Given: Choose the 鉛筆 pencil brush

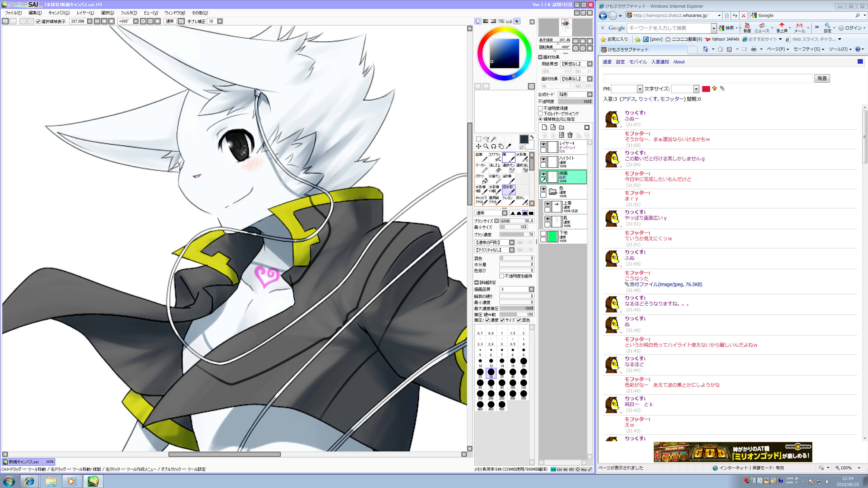Looking at the screenshot, I should point(481,157).
